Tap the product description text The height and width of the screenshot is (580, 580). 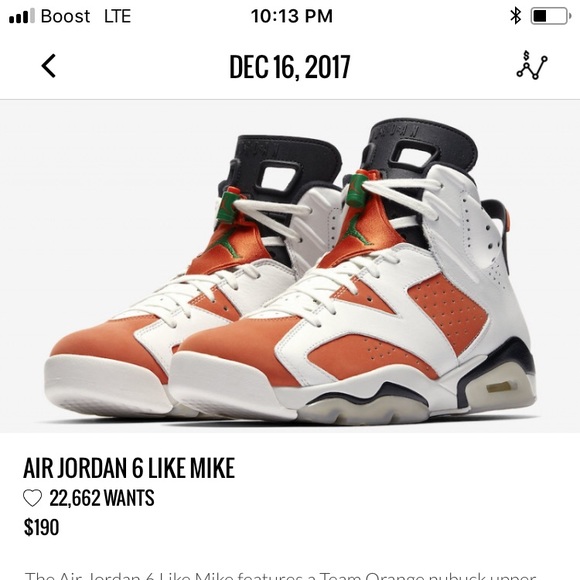[x=280, y=575]
